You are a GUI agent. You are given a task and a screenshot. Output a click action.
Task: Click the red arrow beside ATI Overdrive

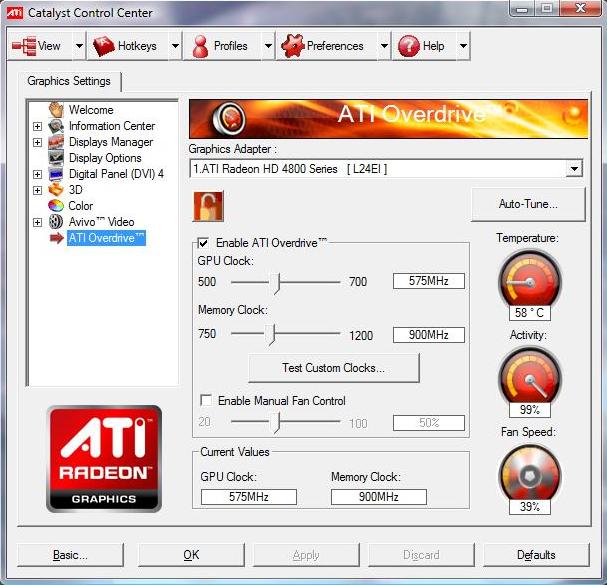(57, 238)
